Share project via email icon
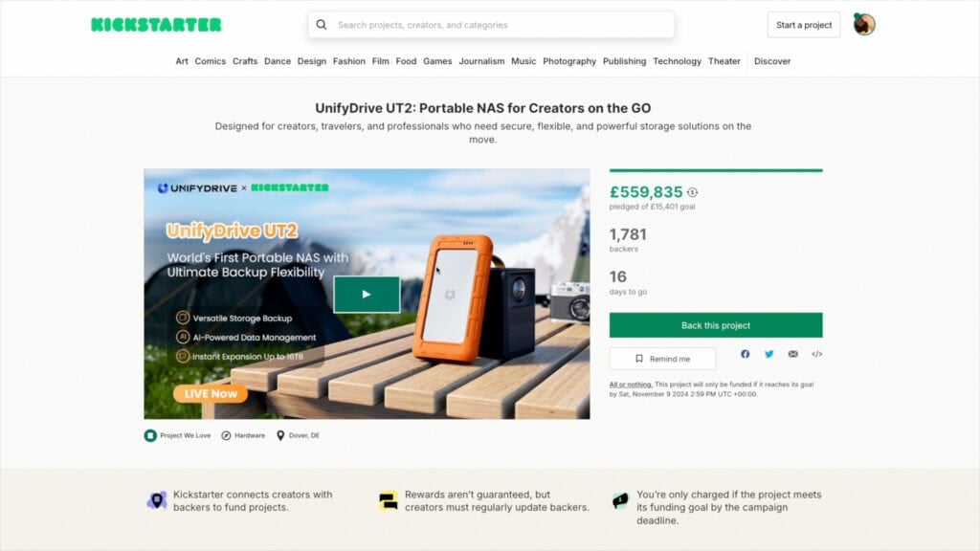 tap(793, 354)
